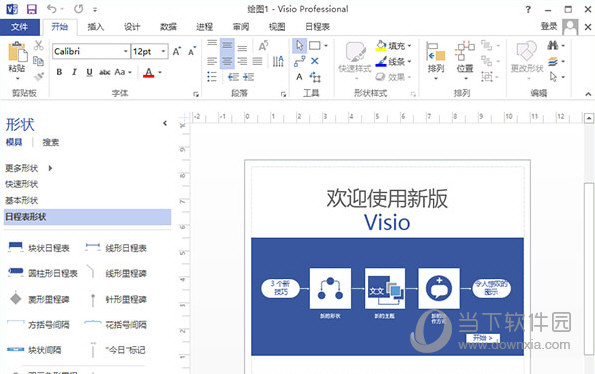Image resolution: width=595 pixels, height=374 pixels.
Task: Open the Search tab in Shapes pane
Action: [51, 142]
